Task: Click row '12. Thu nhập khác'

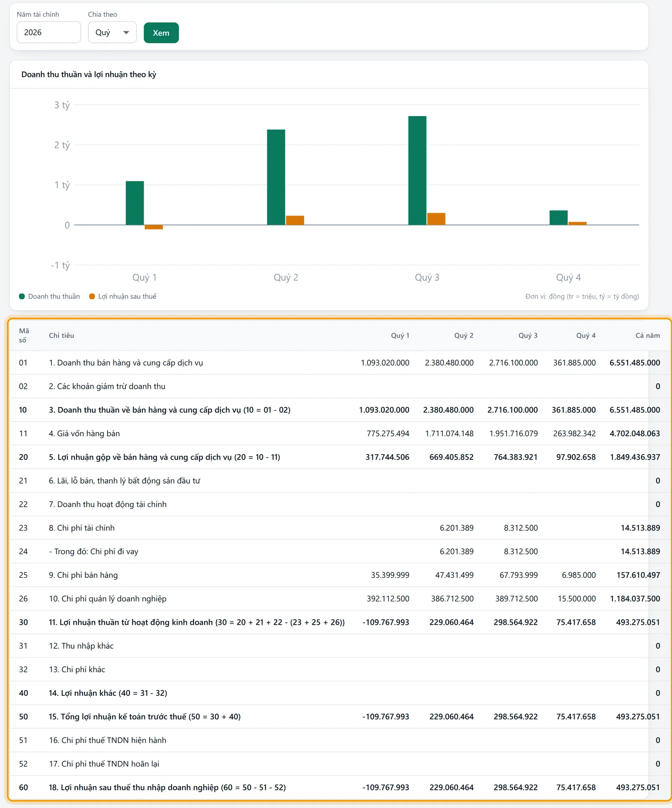Action: pos(340,646)
